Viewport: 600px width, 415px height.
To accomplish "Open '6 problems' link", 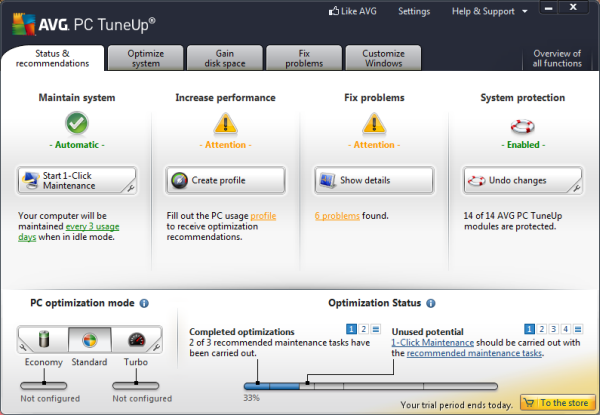I will (337, 216).
